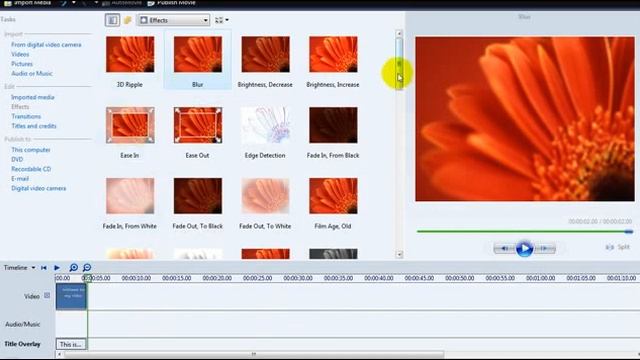Click the Zoom Timeline In magnifier
Viewport: 640px width, 360px height.
tap(73, 268)
